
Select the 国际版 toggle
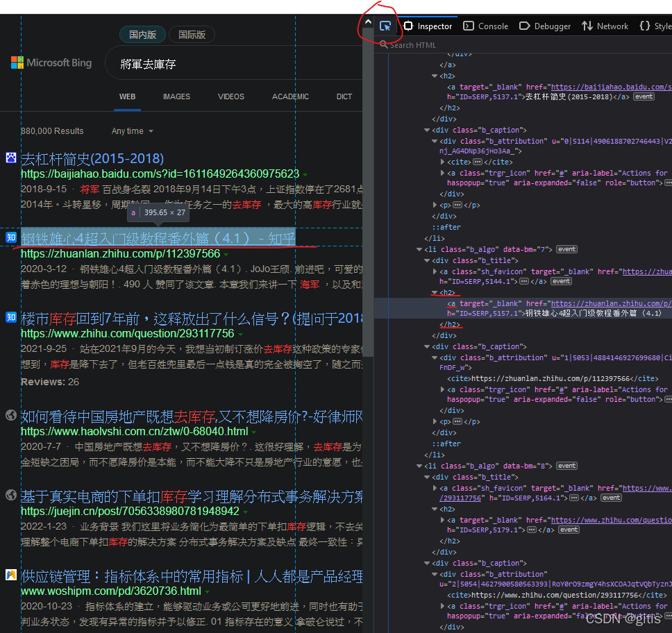pyautogui.click(x=192, y=35)
